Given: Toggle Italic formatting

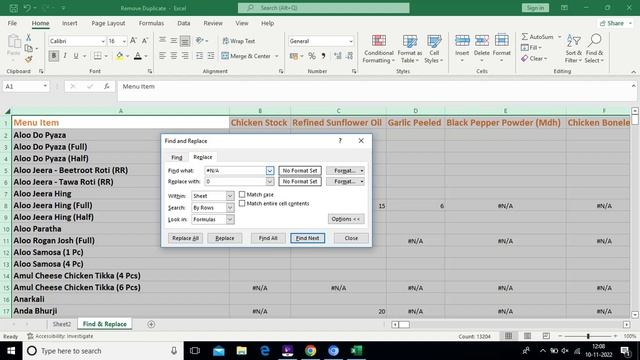Looking at the screenshot, I should point(65,56).
